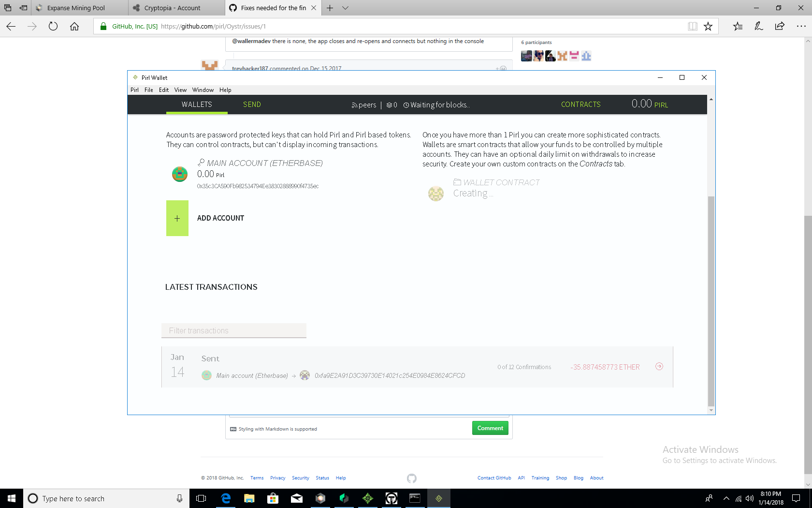Open the CONTRACTS section
Screen dimensions: 812x508
(x=580, y=104)
